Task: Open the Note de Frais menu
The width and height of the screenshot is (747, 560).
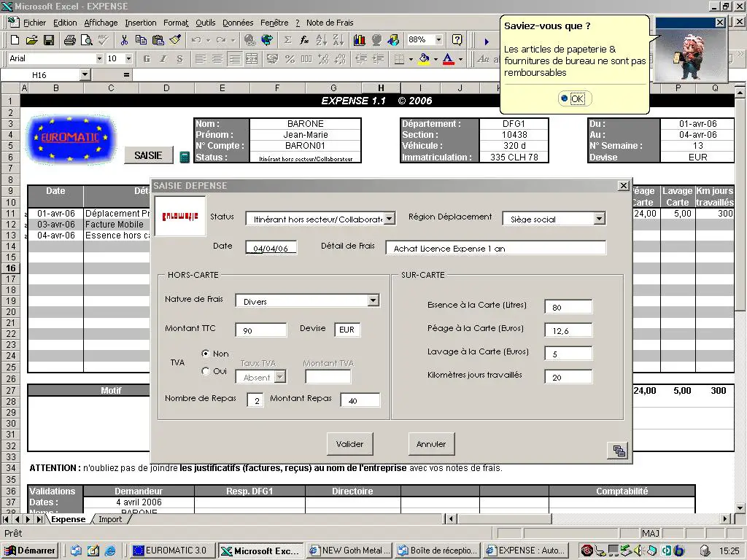Action: [330, 23]
